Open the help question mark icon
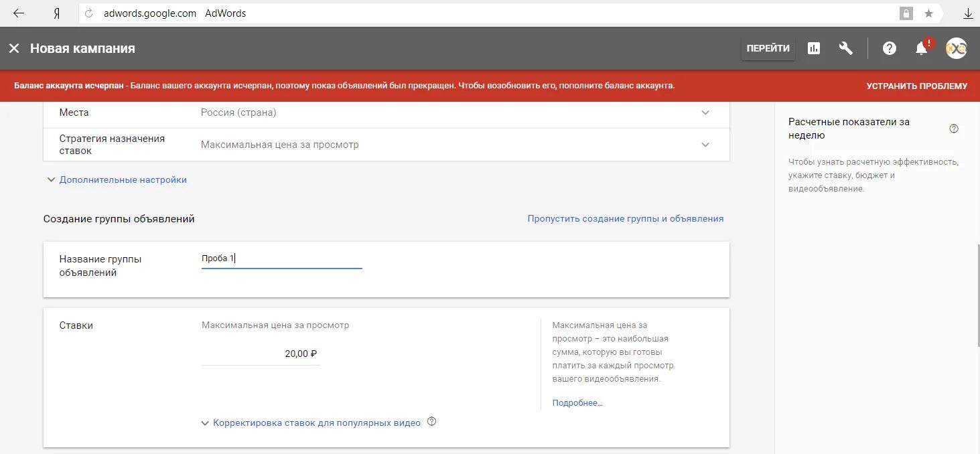Screen dimensions: 980x454 (890, 48)
